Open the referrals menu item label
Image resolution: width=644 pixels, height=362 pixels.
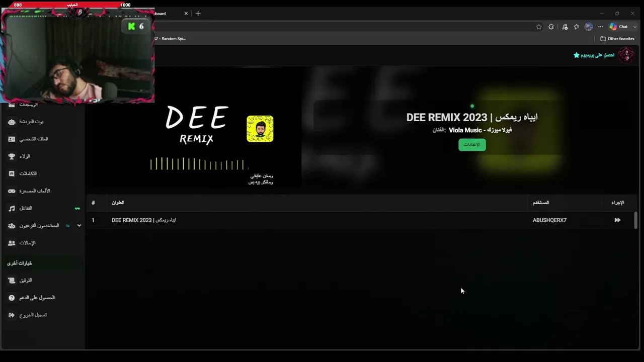tap(27, 243)
